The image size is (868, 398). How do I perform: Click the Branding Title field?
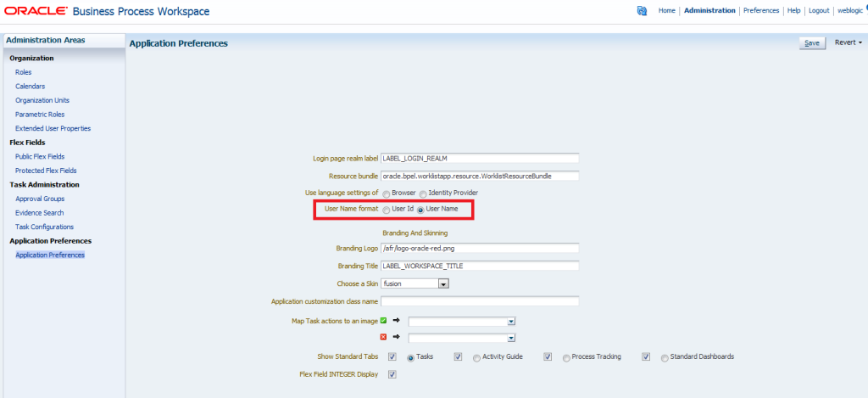[x=480, y=266]
